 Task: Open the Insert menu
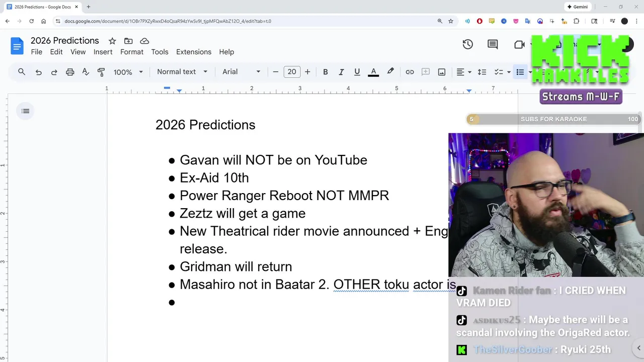coord(103,52)
